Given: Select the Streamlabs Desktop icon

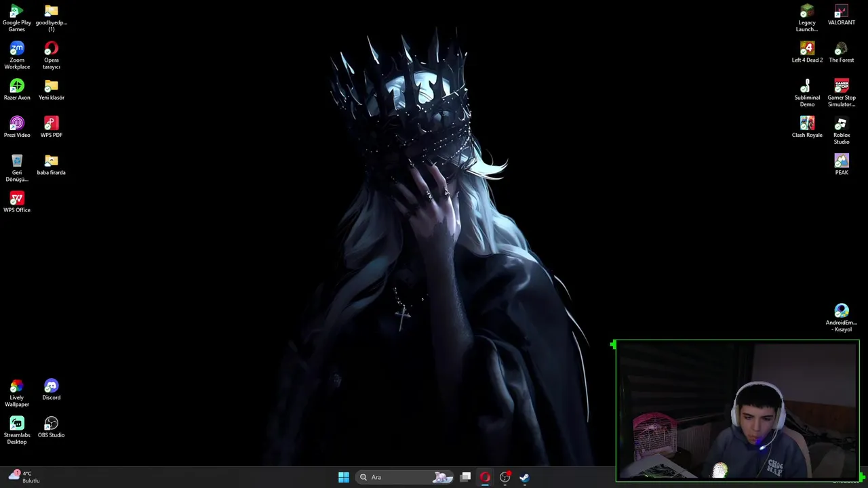Looking at the screenshot, I should coord(17,430).
